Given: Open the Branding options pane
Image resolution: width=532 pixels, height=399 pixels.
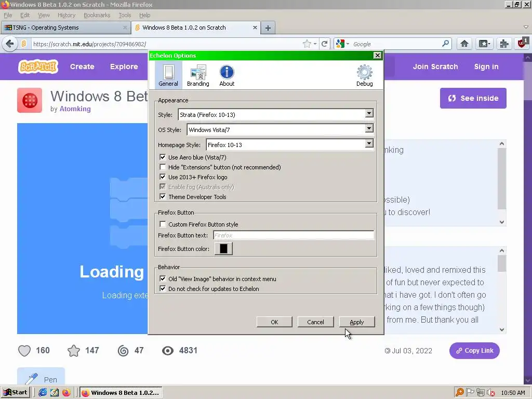Looking at the screenshot, I should click(198, 75).
